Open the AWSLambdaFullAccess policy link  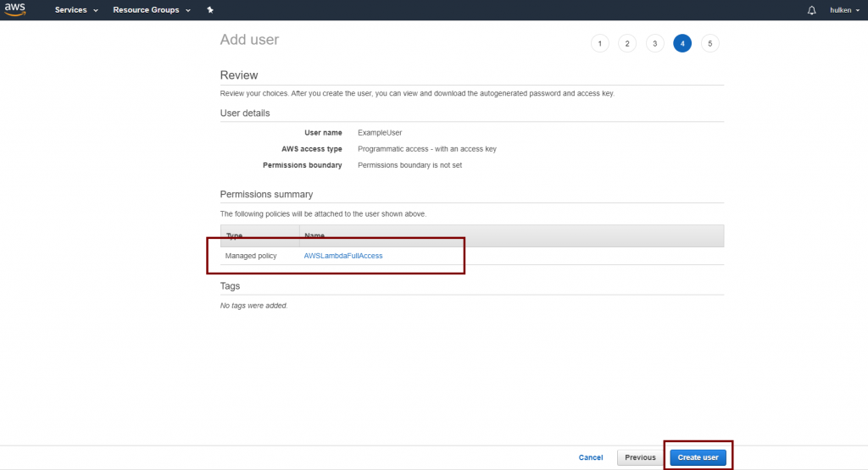coord(342,256)
